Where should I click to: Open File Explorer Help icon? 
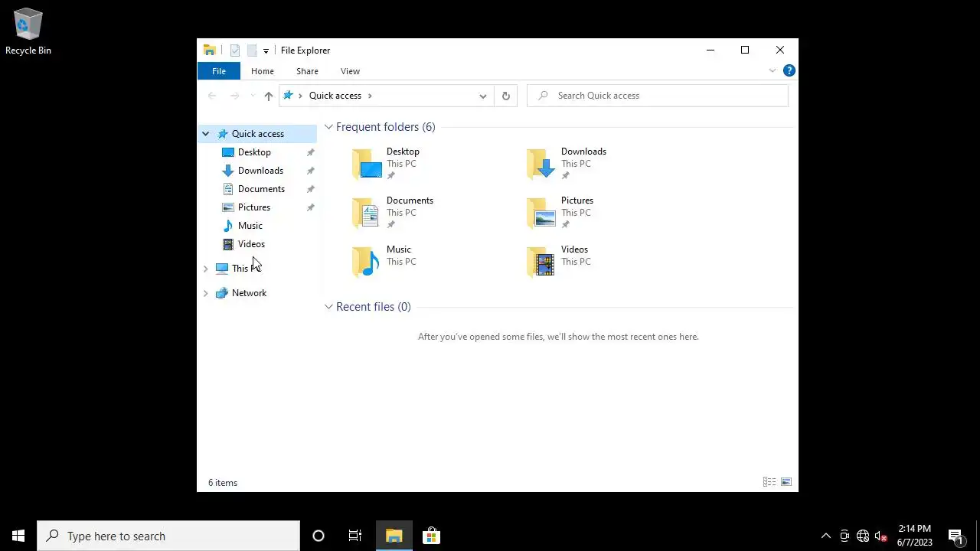(789, 70)
